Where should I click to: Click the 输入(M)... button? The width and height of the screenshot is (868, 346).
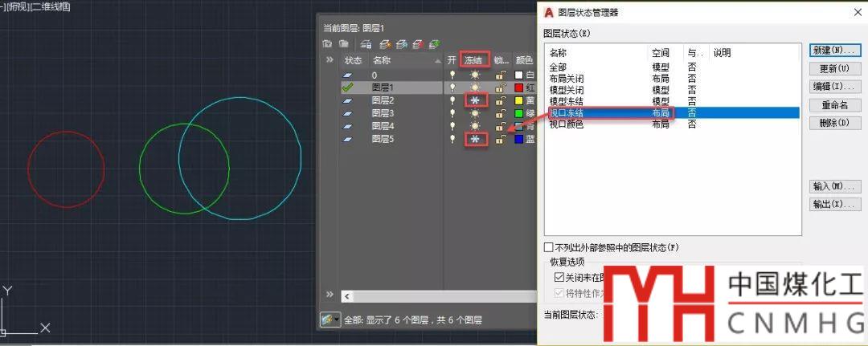tap(835, 186)
